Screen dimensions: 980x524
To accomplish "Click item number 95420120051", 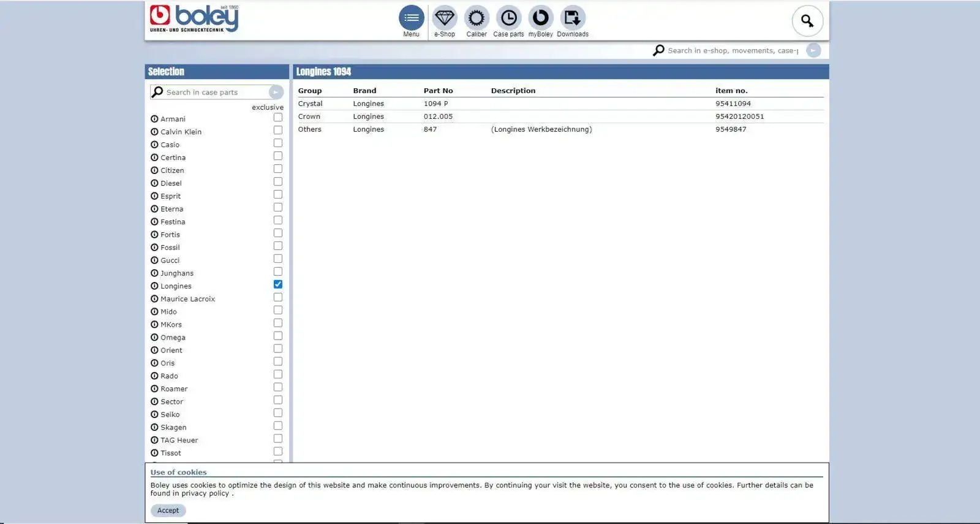I will (740, 116).
